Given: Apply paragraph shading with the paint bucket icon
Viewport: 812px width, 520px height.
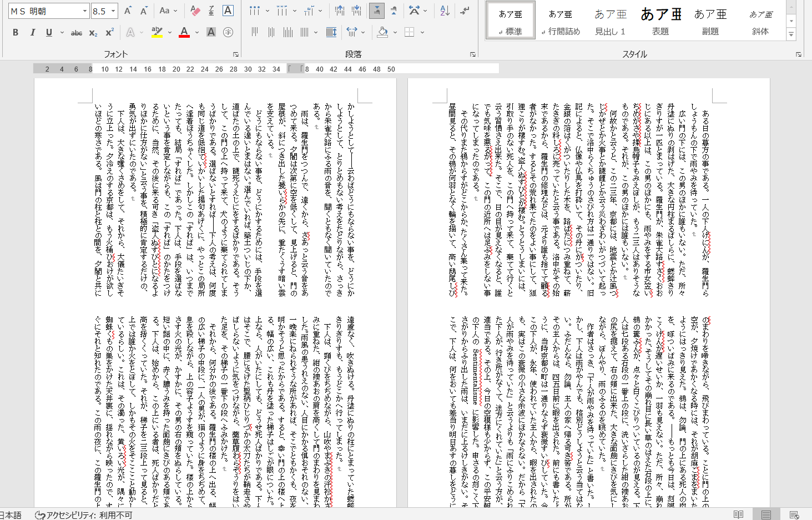Looking at the screenshot, I should click(x=383, y=32).
